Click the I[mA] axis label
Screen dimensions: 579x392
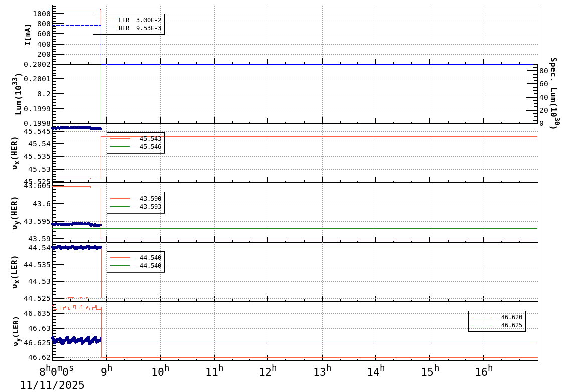[x=28, y=34]
